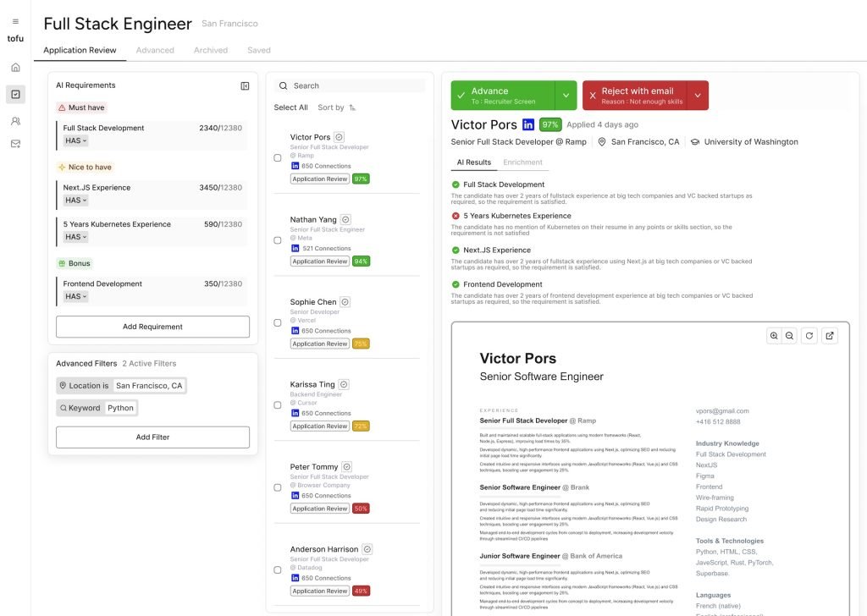
Task: Open the mail inbox icon in sidebar
Action: point(15,144)
